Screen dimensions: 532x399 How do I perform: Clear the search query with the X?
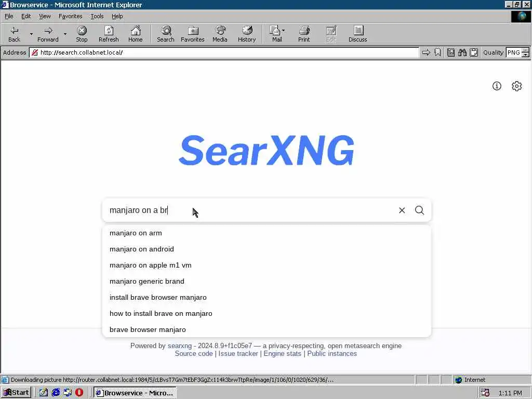coord(402,210)
